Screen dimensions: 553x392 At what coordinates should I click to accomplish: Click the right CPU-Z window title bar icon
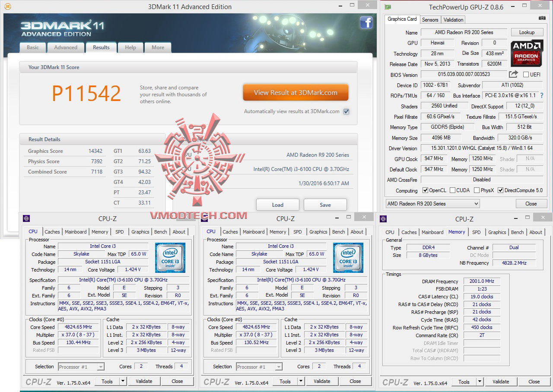(383, 218)
